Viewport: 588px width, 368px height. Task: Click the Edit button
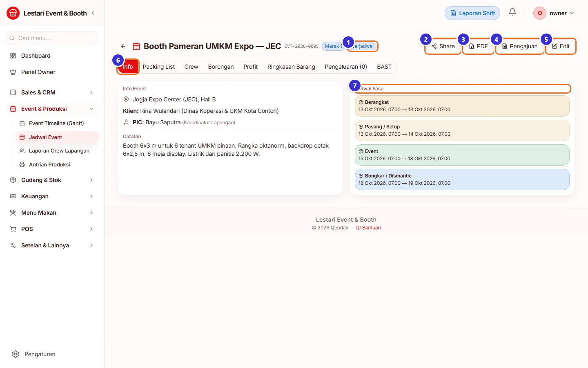coord(561,46)
